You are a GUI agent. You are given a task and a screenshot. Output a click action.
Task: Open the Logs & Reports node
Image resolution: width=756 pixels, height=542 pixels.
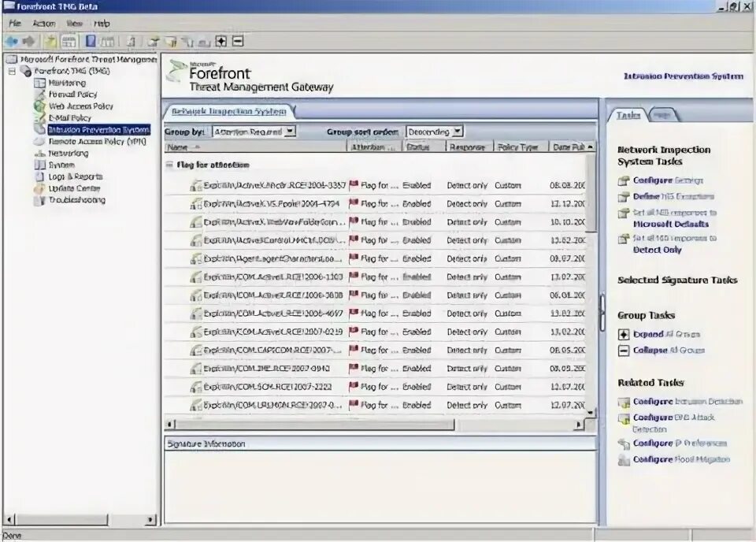click(76, 176)
